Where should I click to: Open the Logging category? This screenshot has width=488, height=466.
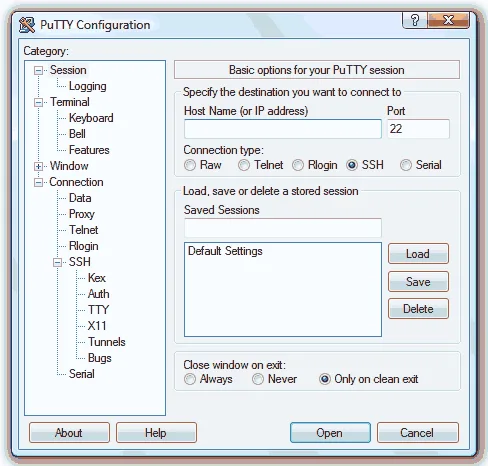click(x=88, y=86)
